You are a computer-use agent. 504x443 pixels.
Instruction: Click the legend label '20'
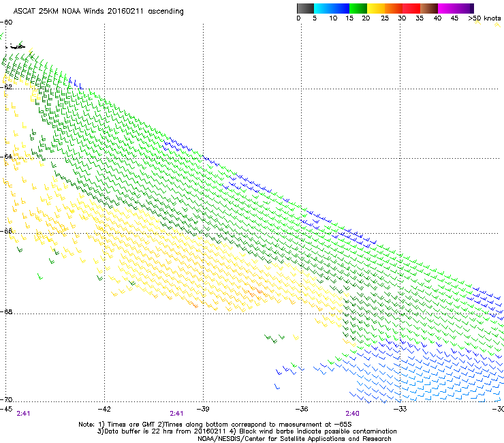pyautogui.click(x=366, y=18)
